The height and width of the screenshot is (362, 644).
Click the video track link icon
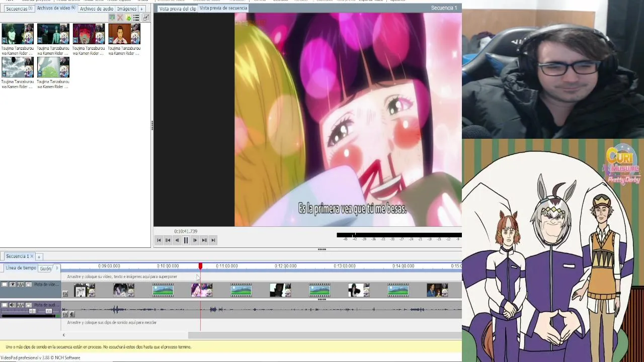pos(21,285)
